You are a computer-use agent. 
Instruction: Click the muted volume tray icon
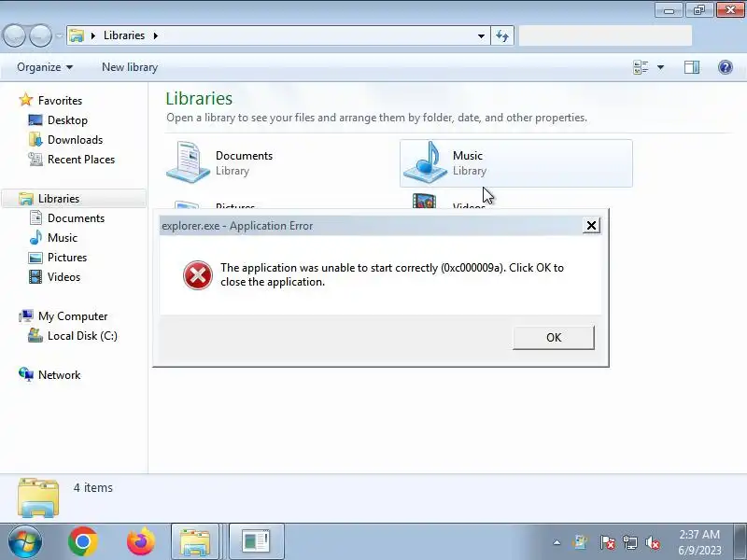coord(652,542)
